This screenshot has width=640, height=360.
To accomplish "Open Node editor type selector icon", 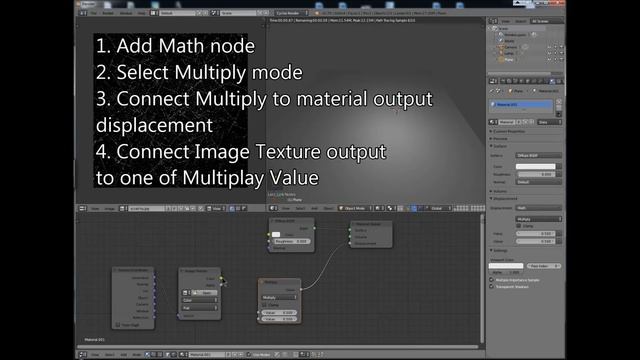I will tap(83, 355).
